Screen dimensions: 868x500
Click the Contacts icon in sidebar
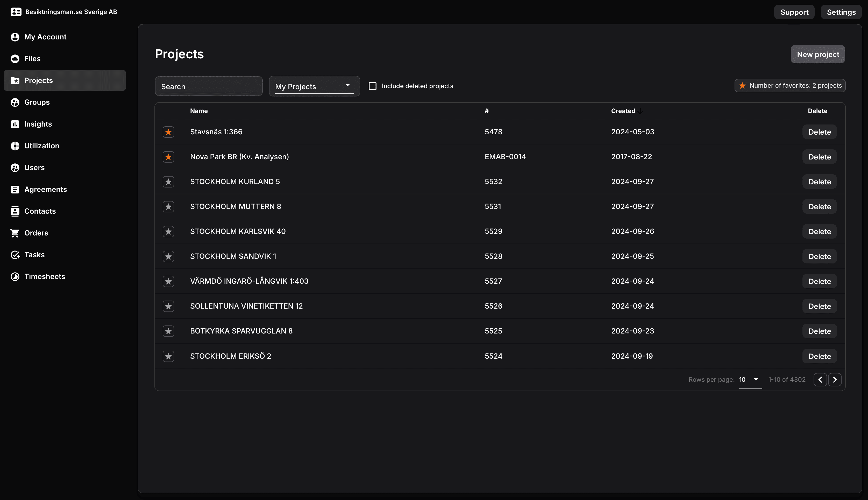click(15, 211)
